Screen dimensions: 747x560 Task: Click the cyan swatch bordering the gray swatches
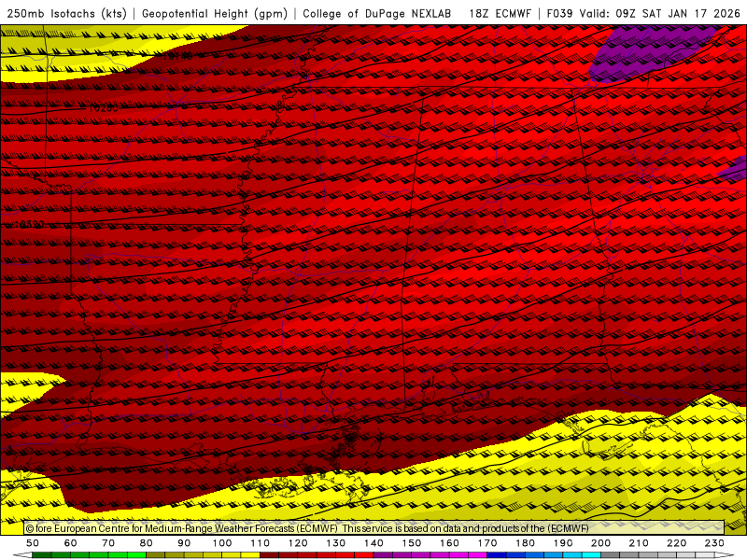tap(591, 555)
